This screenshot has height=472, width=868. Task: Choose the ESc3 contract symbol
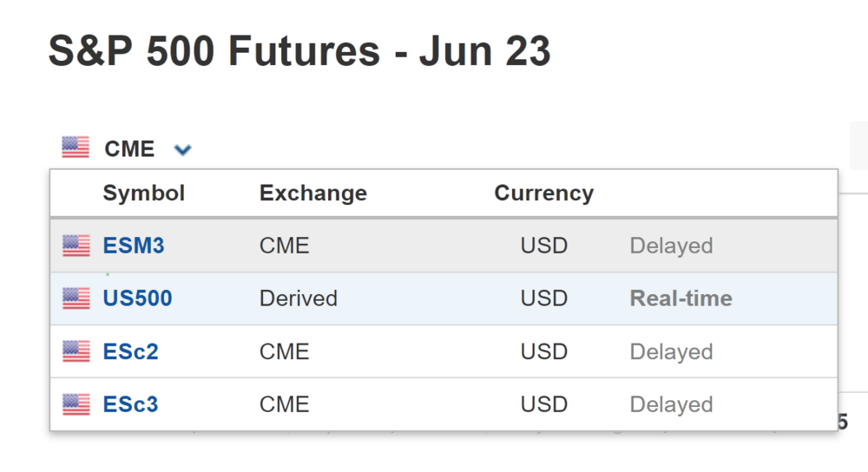click(130, 405)
